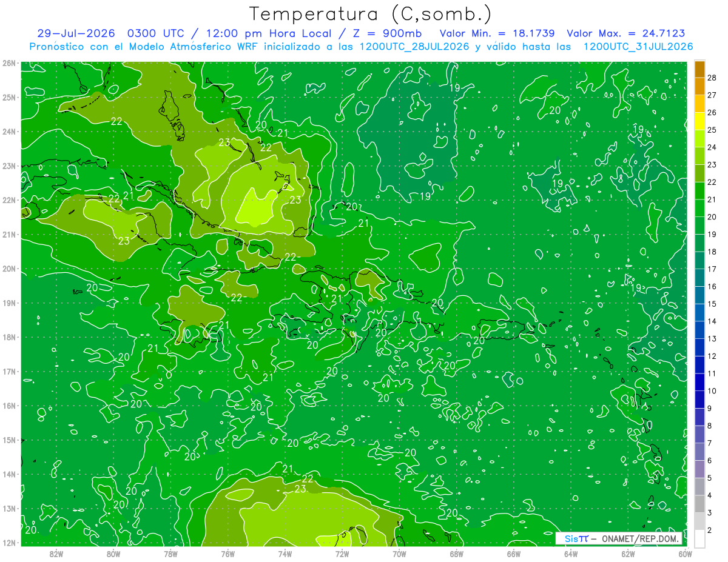Click the "68W" longitude axis label
This screenshot has height=562, width=728.
[456, 554]
